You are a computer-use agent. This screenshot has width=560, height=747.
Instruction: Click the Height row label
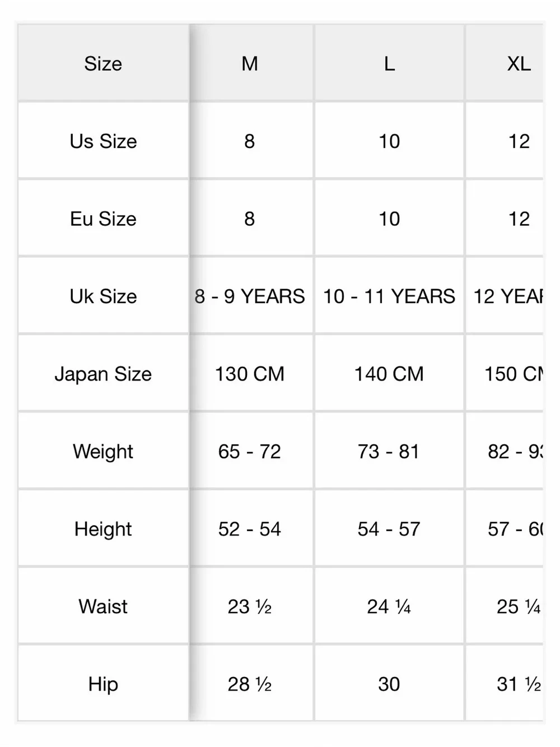[103, 528]
